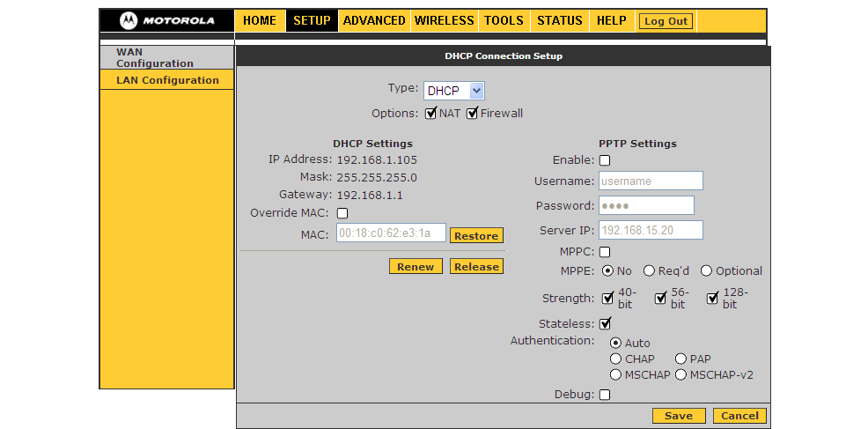Enable Override MAC checkbox
Screen dimensions: 868x429
[x=342, y=213]
